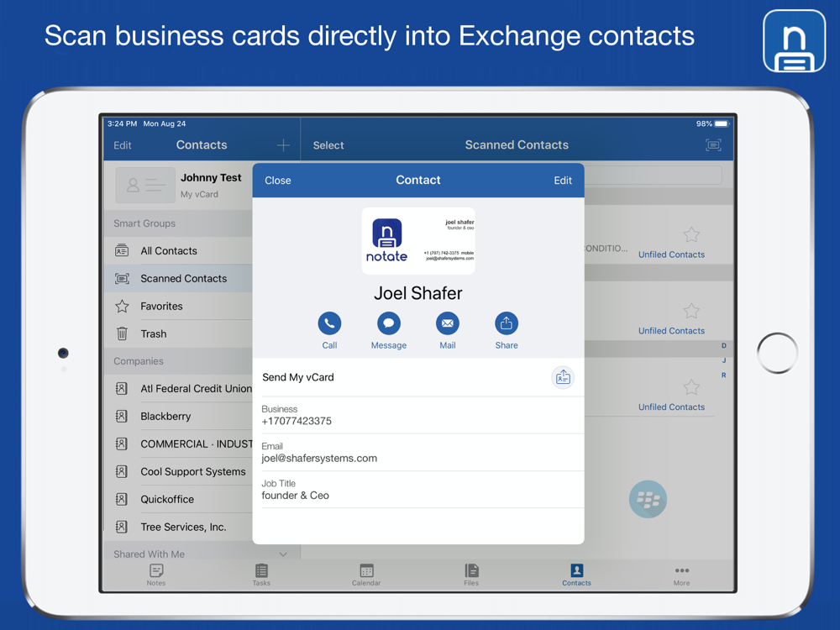Select Blackberry company row
The height and width of the screenshot is (630, 840).
(x=179, y=417)
